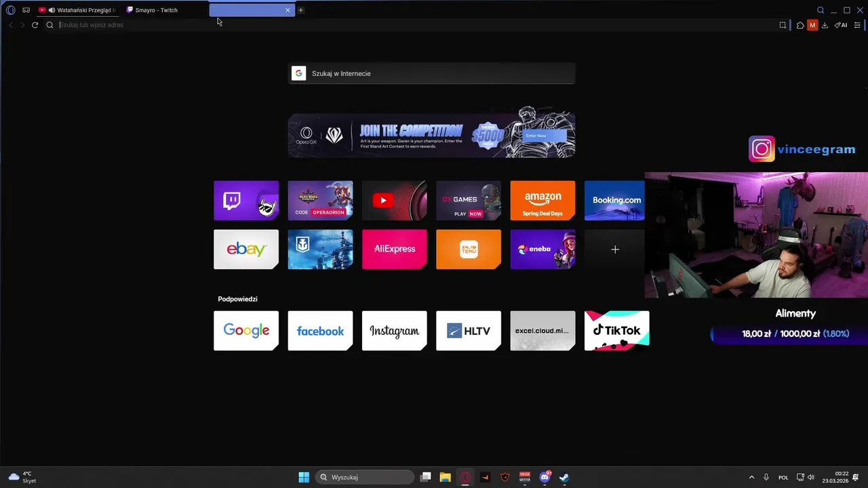Switch to the Smayro - Twitch tab
Viewport: 868px width, 488px height.
point(157,10)
